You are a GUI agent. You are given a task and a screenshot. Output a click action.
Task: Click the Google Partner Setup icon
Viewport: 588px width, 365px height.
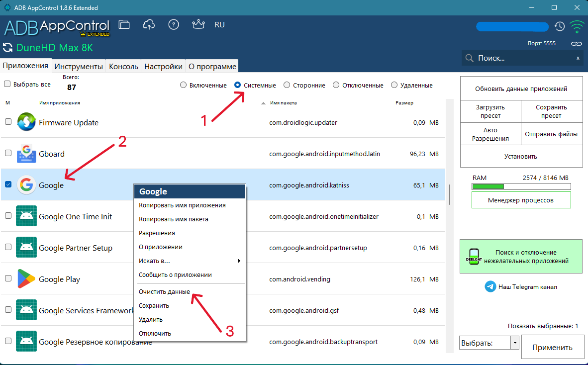[26, 247]
